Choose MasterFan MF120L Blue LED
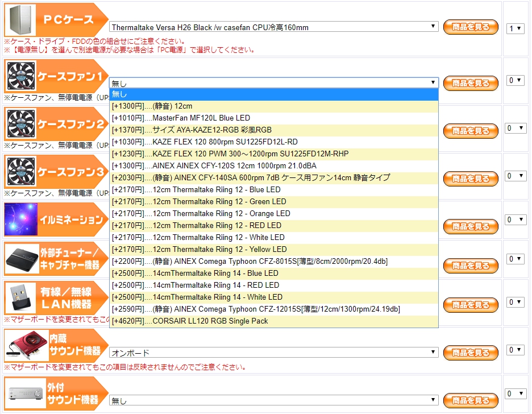This screenshot has height=414, width=532. [274, 118]
